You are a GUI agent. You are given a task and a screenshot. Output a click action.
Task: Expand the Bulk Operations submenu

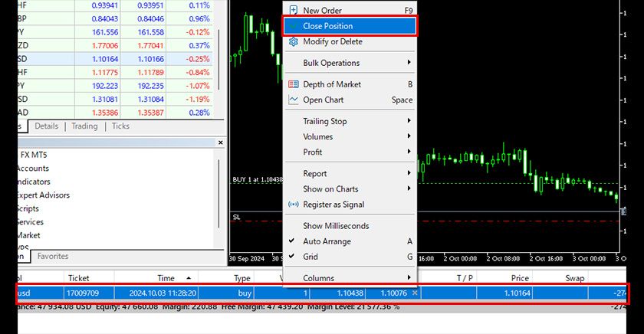[x=331, y=63]
